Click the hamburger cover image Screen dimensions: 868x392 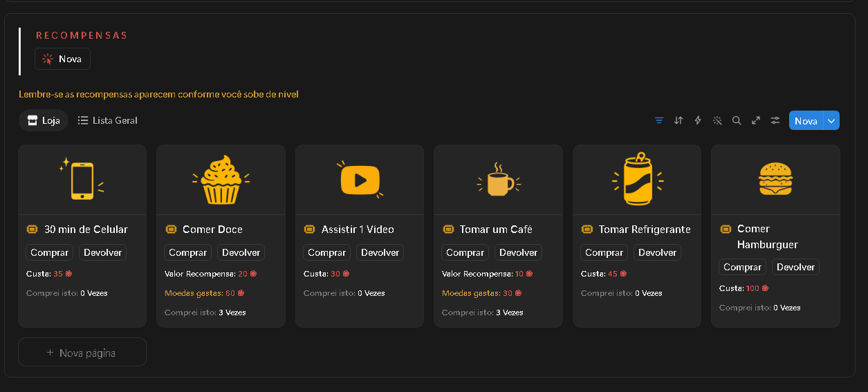pyautogui.click(x=775, y=179)
